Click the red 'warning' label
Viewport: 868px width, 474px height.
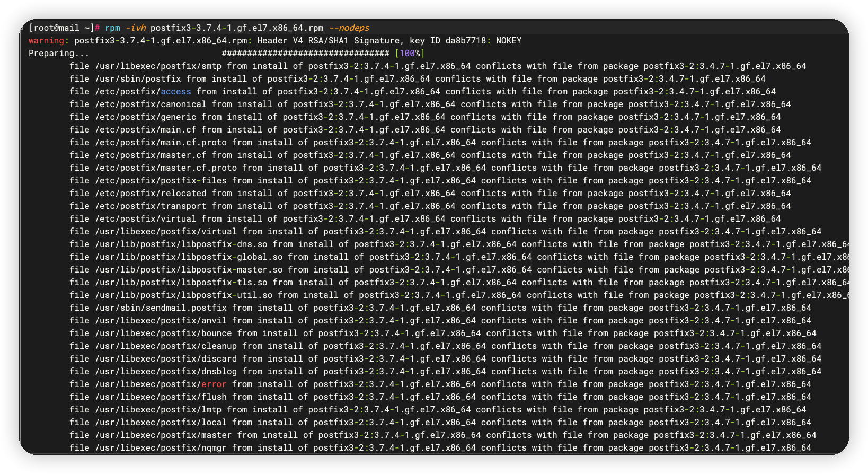click(x=47, y=40)
